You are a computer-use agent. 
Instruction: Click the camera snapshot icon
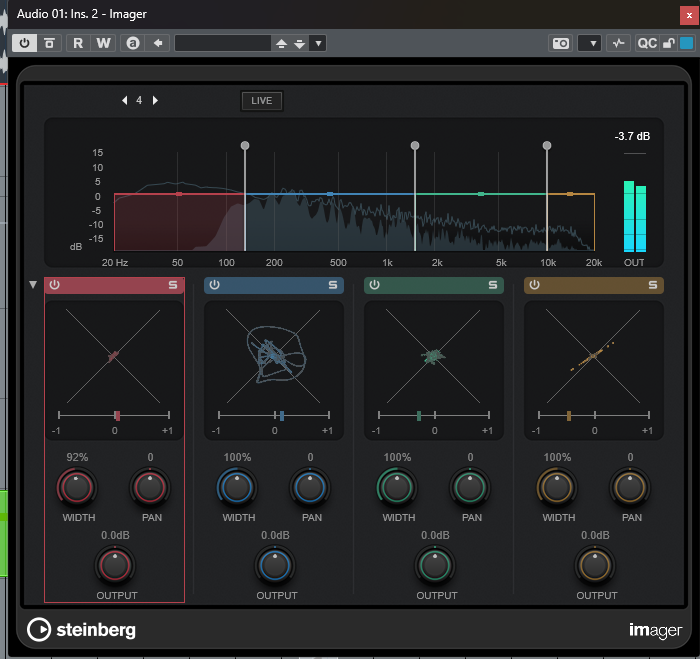pyautogui.click(x=561, y=43)
